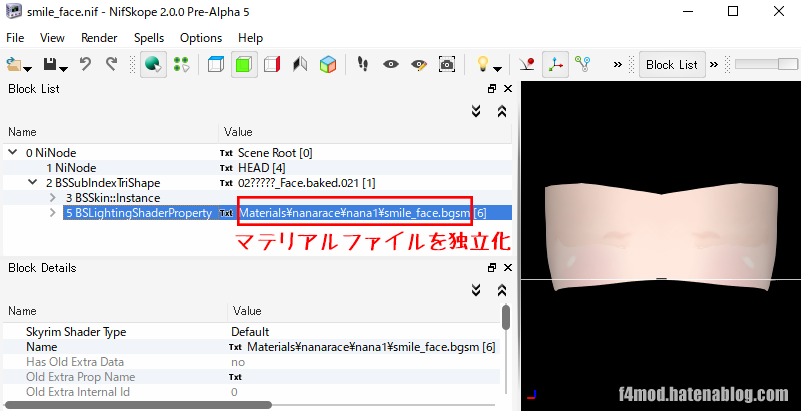Expand overflow chevron after Block List button
801x411 pixels.
click(714, 64)
